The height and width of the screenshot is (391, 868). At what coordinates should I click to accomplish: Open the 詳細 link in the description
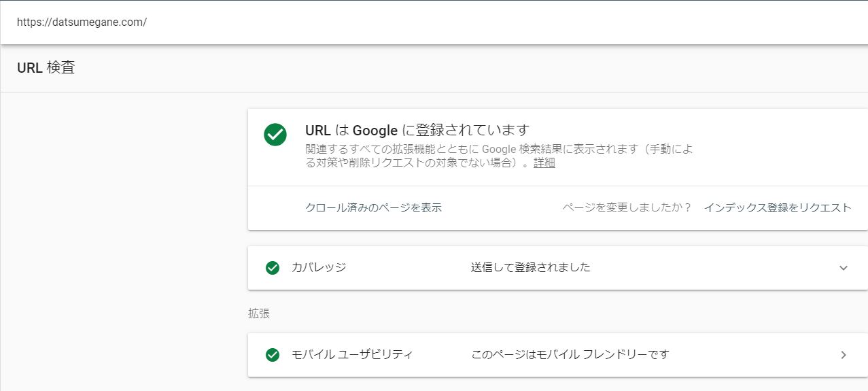click(x=544, y=163)
